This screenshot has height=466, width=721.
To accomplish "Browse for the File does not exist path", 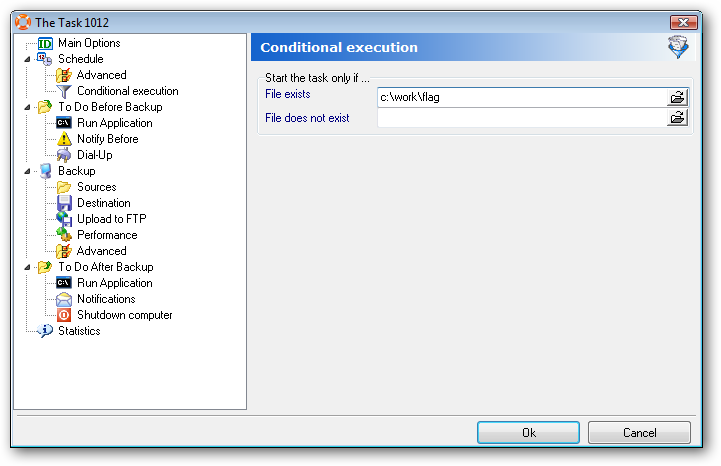I will [677, 118].
